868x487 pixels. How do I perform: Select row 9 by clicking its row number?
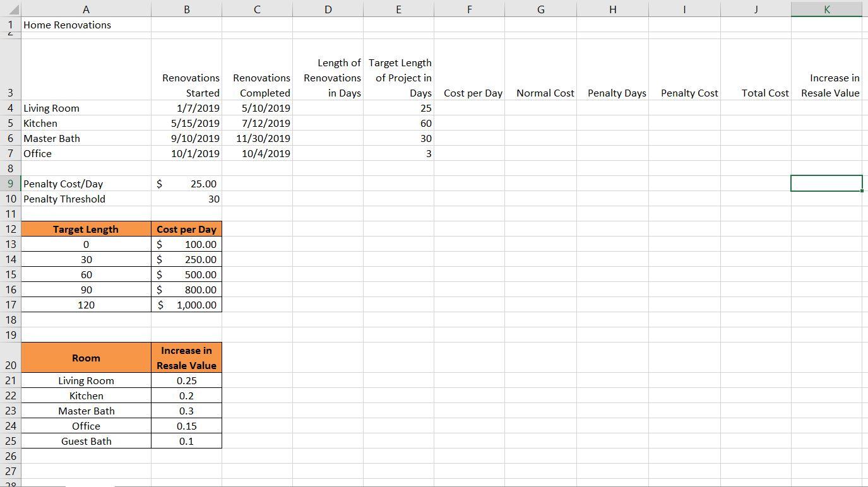click(x=10, y=184)
